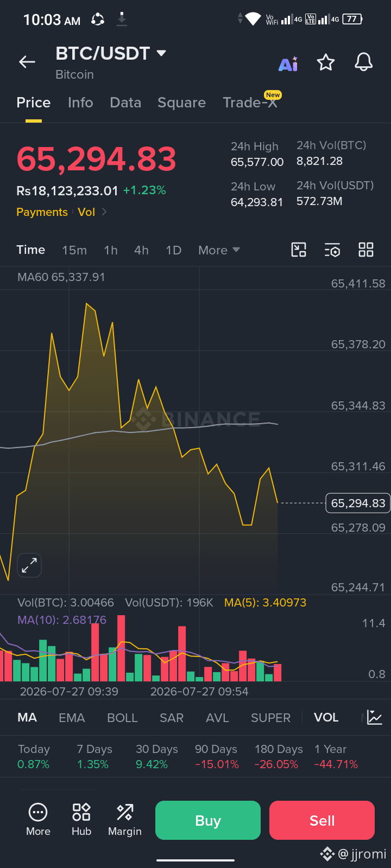This screenshot has width=391, height=868.
Task: Tap the +1.23% change value
Action: [144, 190]
